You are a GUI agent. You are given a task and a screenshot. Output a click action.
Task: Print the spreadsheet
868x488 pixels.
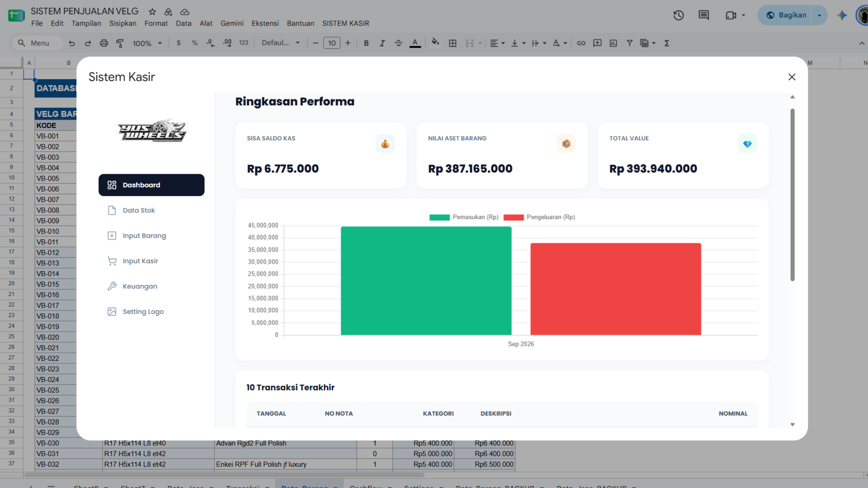click(x=104, y=43)
